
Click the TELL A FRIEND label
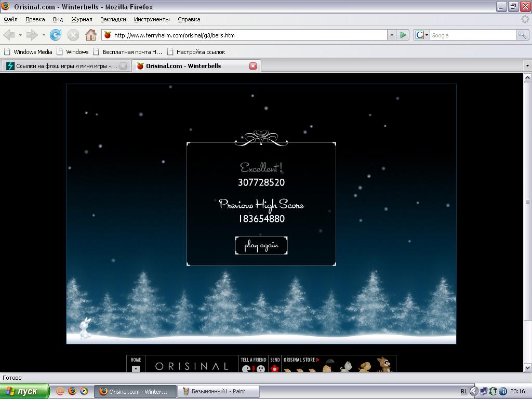(254, 360)
